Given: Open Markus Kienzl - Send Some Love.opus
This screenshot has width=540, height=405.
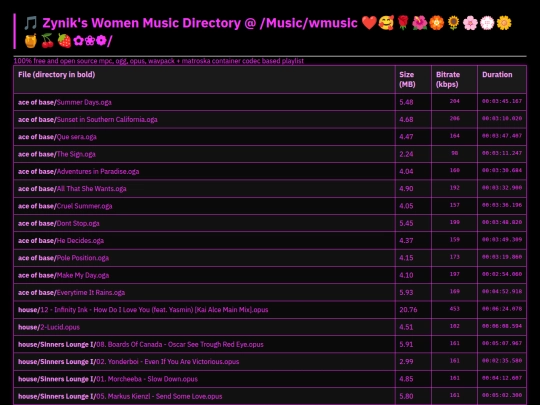Looking at the screenshot, I should (x=159, y=396).
